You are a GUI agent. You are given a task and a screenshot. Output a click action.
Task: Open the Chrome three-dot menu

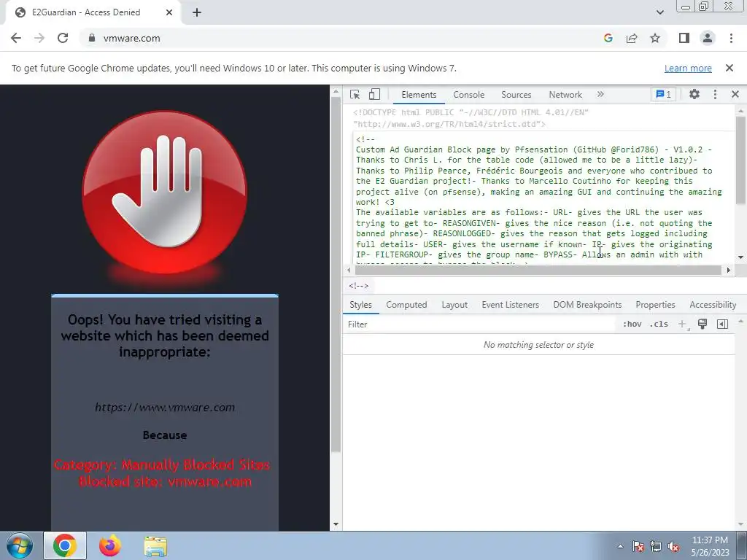(x=731, y=38)
